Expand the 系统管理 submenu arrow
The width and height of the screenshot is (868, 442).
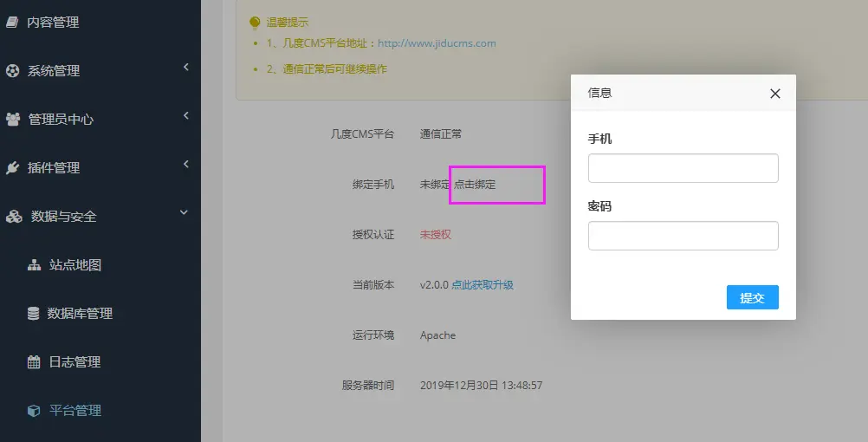pyautogui.click(x=185, y=68)
